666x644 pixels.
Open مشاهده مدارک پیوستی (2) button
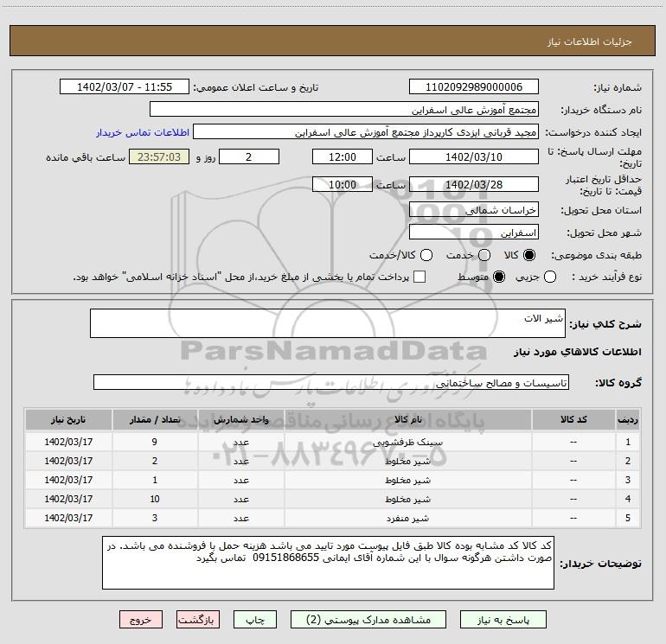pyautogui.click(x=368, y=620)
